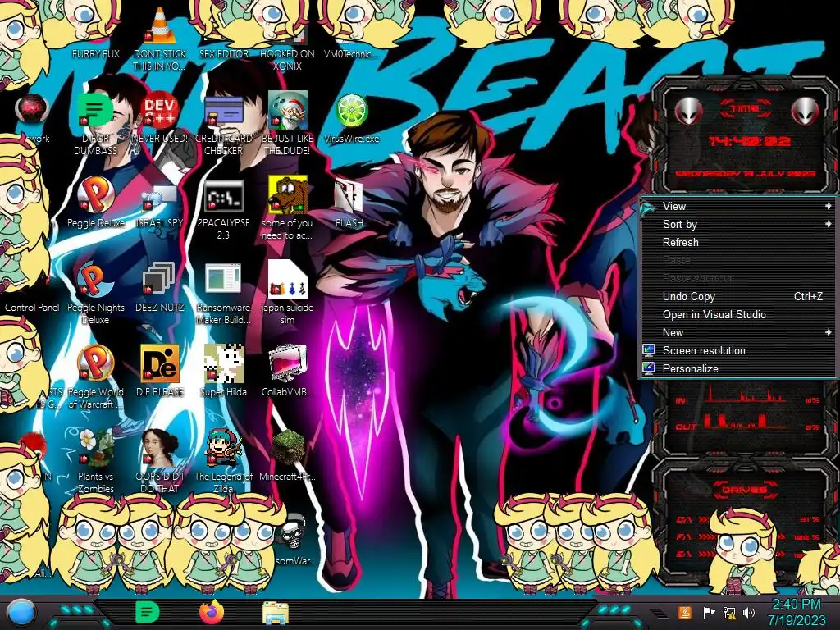Screen dimensions: 840x630
Task: Click right alien head on clock gadget
Action: click(805, 111)
